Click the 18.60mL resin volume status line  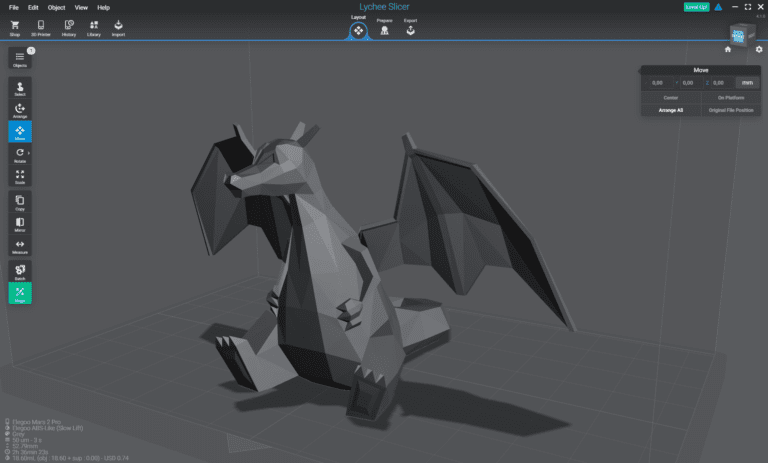[x=67, y=458]
